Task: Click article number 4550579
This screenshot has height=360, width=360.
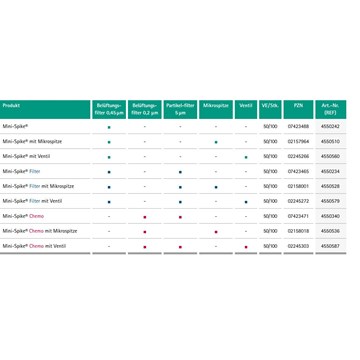Action: pyautogui.click(x=330, y=201)
